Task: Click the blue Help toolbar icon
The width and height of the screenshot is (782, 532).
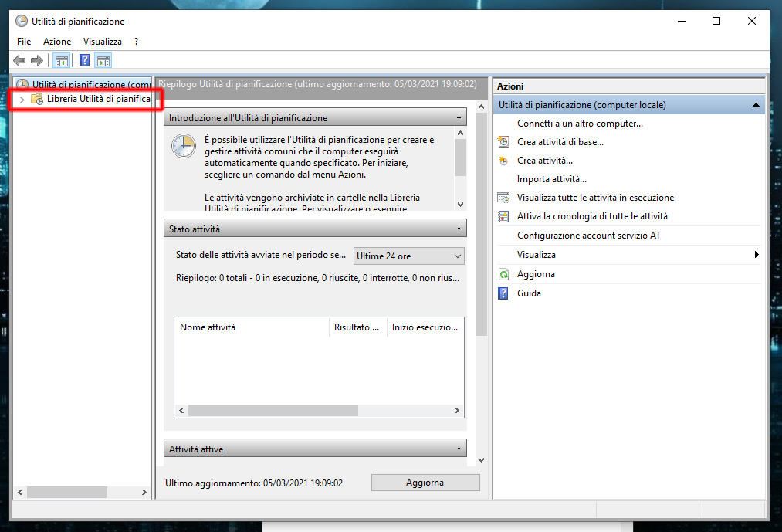Action: point(85,61)
